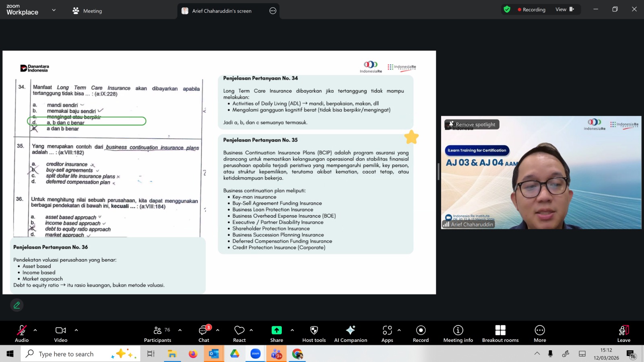Click the React heart icon
Image resolution: width=644 pixels, height=362 pixels.
[239, 333]
